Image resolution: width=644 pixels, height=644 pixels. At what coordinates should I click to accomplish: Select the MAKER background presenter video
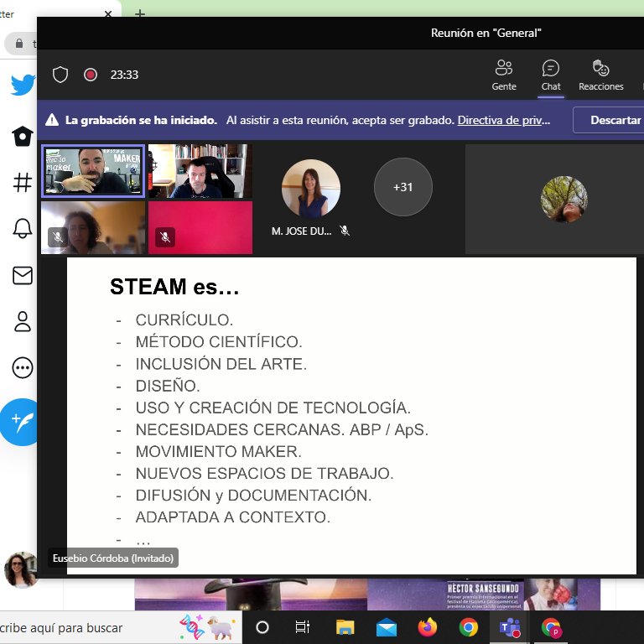coord(93,171)
